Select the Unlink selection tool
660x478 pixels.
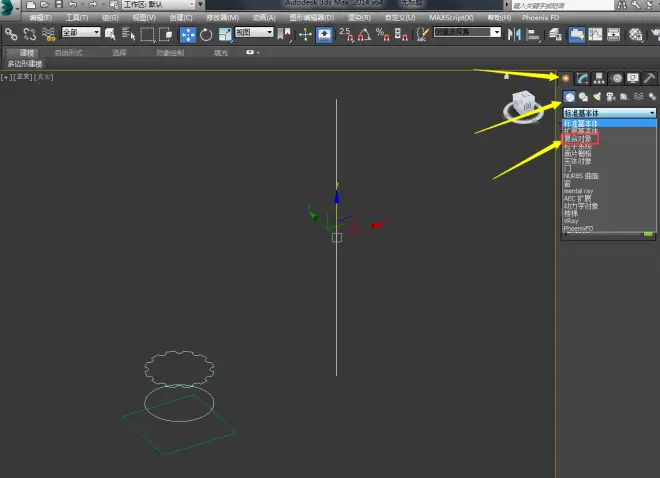[x=29, y=34]
